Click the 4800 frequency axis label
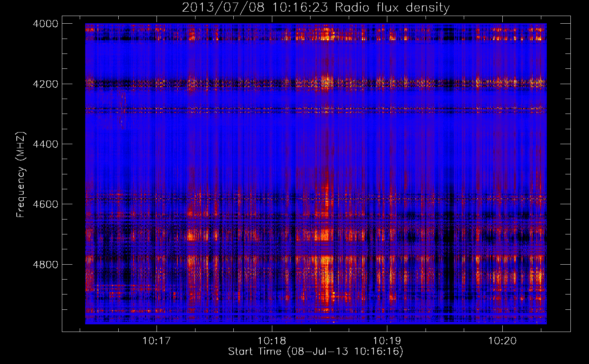 coord(46,265)
